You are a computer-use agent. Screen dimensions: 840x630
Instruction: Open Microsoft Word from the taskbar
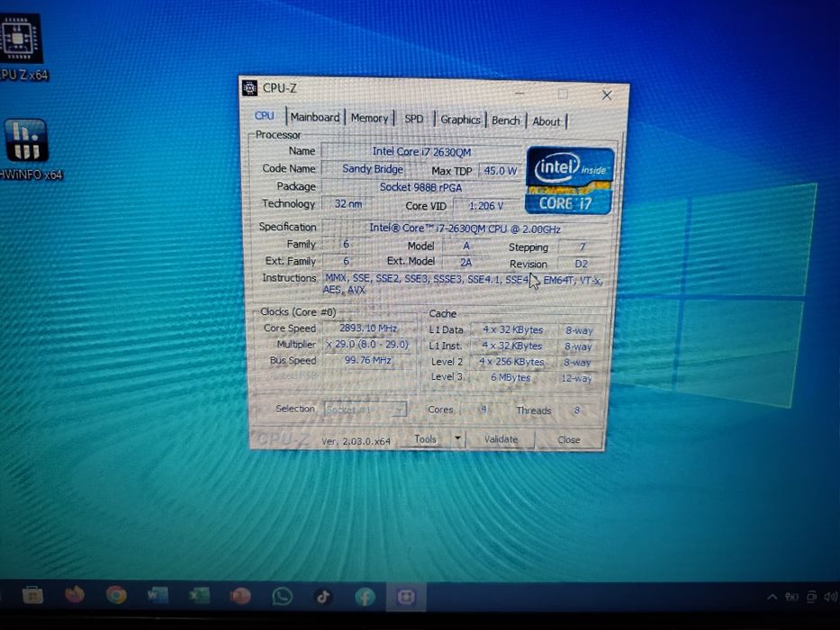tap(158, 595)
